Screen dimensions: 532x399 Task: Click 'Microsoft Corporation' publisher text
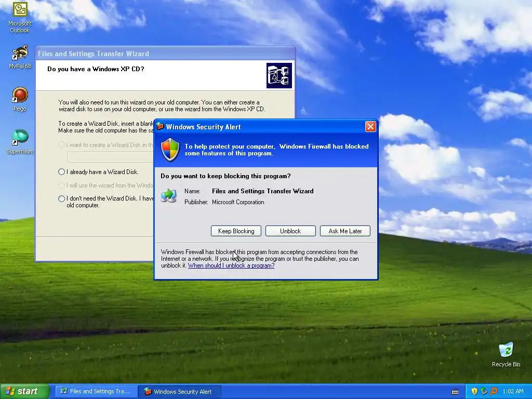click(238, 202)
